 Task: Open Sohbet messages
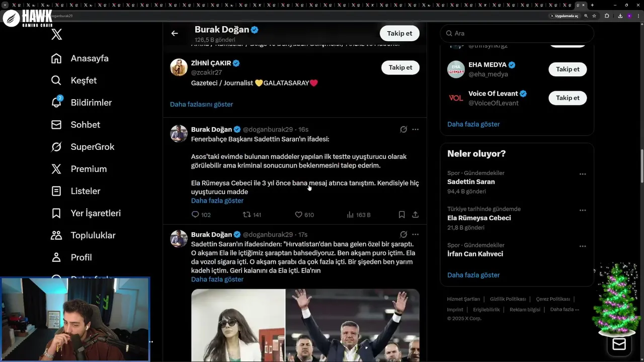[75, 125]
